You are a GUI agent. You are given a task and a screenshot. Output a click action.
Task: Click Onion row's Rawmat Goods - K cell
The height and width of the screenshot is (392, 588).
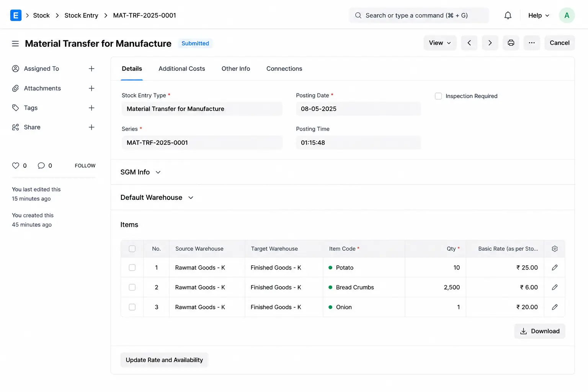[207, 307]
